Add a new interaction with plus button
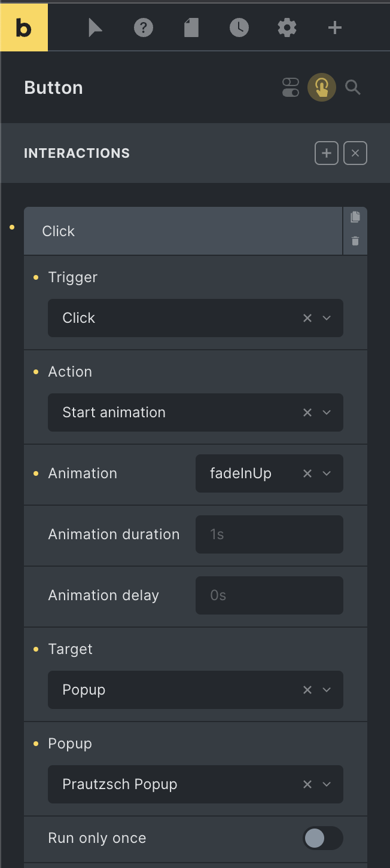Image resolution: width=390 pixels, height=868 pixels. coord(327,153)
